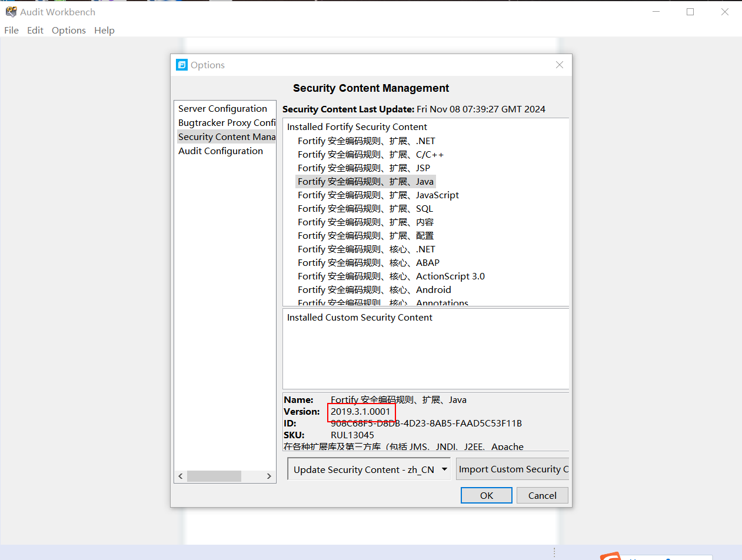Click Update Security Content - zh_CN button
The width and height of the screenshot is (742, 560).
pyautogui.click(x=363, y=469)
